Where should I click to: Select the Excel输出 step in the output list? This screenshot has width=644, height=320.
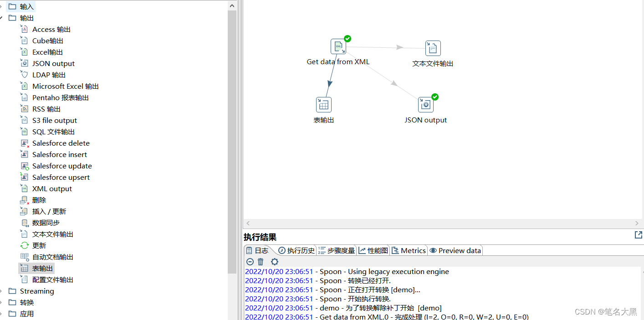pyautogui.click(x=48, y=51)
